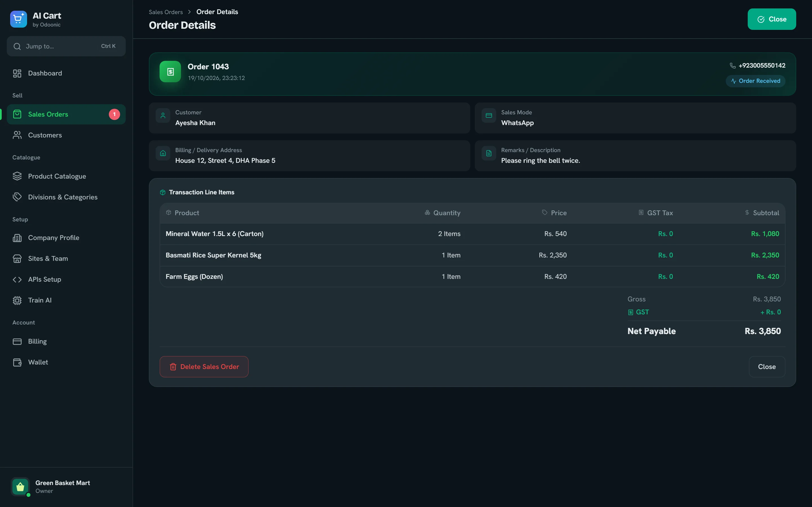The height and width of the screenshot is (507, 812).
Task: Click the Order Received status badge
Action: tap(755, 81)
